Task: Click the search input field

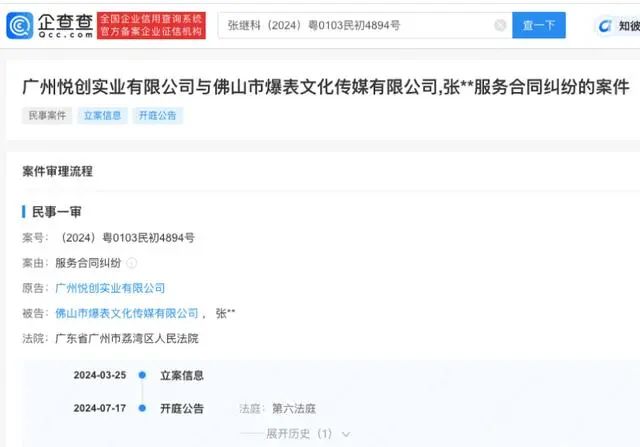Action: 355,25
